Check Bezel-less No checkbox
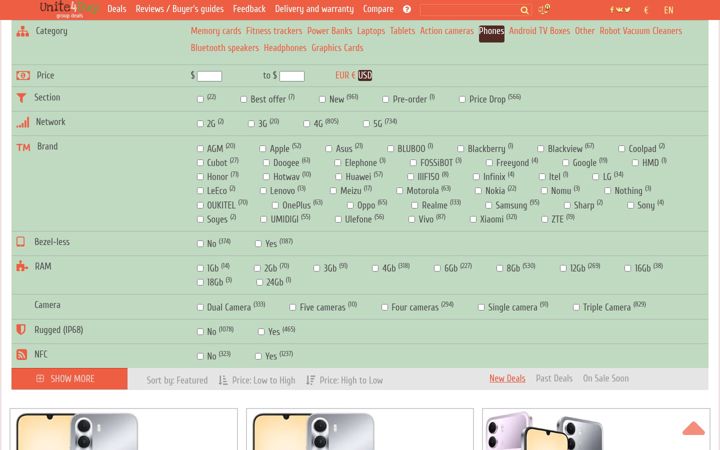The height and width of the screenshot is (450, 720). click(x=200, y=244)
